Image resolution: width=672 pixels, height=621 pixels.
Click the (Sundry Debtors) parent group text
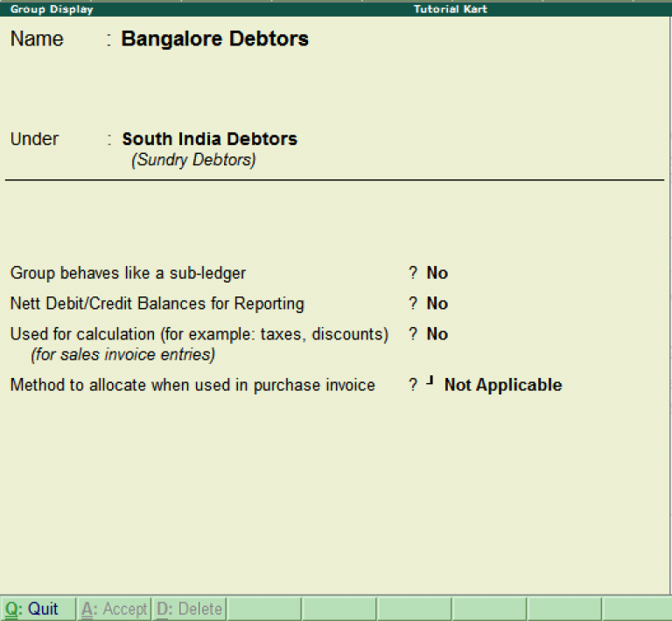coord(193,160)
